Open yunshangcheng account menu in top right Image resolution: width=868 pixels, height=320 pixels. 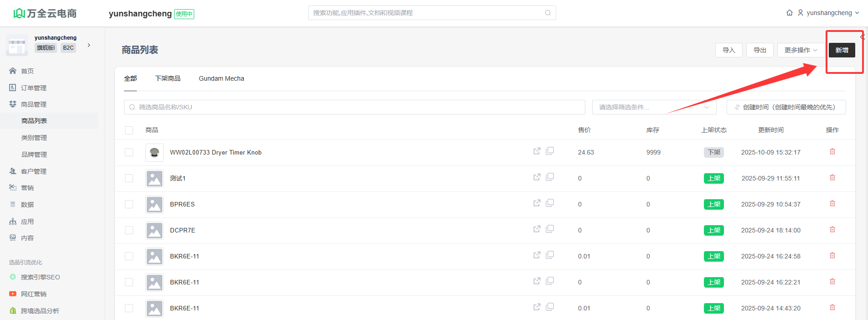pyautogui.click(x=828, y=13)
